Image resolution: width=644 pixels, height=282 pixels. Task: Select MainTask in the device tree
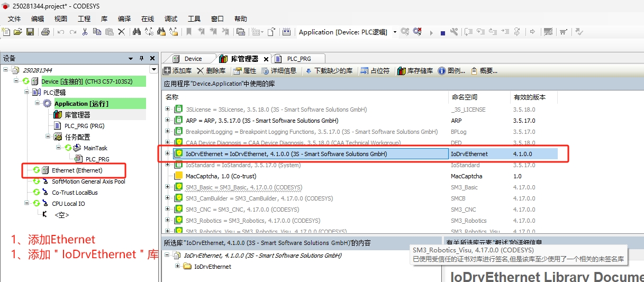pyautogui.click(x=95, y=148)
